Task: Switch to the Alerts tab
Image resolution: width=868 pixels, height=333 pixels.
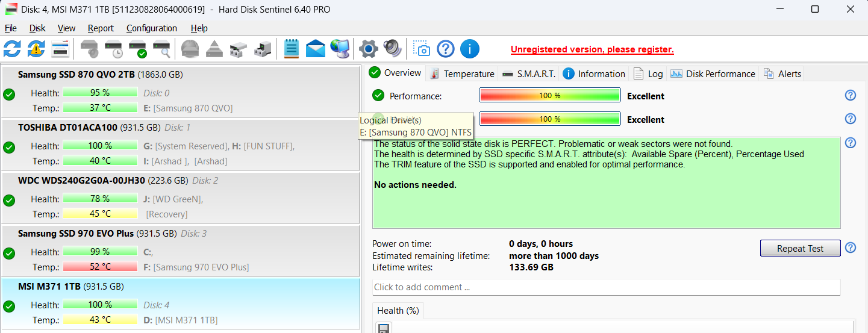Action: pos(782,74)
